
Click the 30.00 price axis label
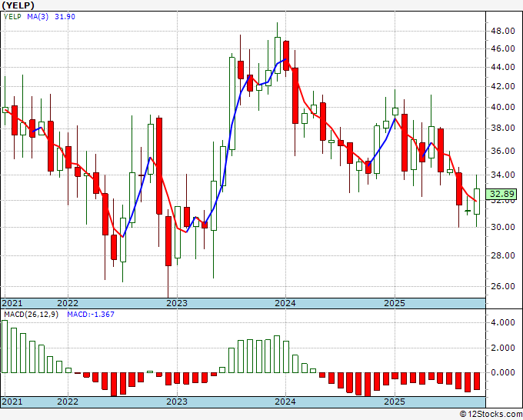[x=502, y=227]
